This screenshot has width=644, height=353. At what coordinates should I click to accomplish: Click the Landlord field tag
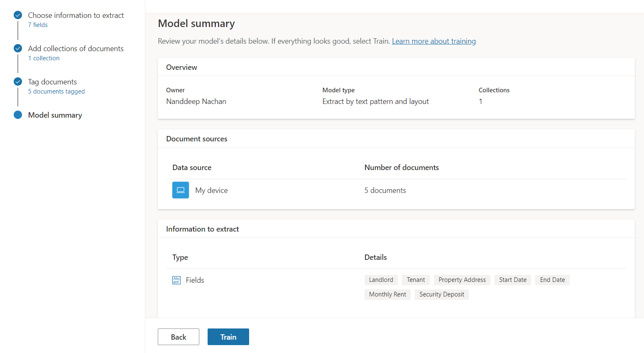[x=381, y=280]
